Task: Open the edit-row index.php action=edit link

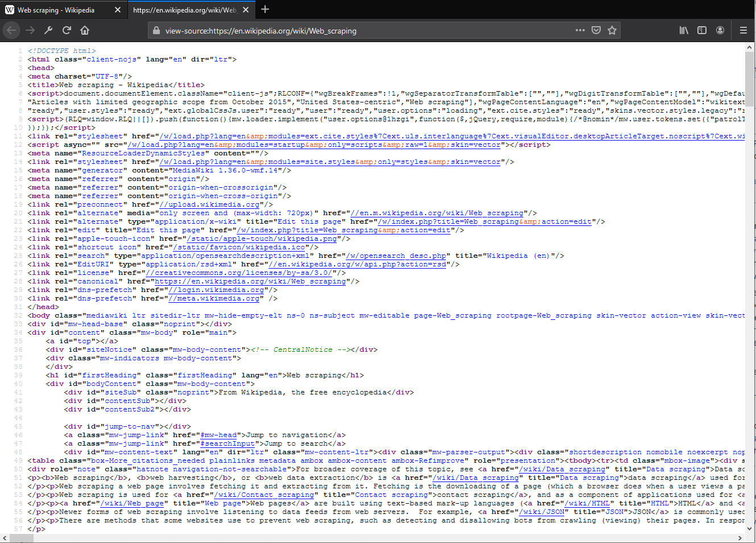Action: (344, 230)
